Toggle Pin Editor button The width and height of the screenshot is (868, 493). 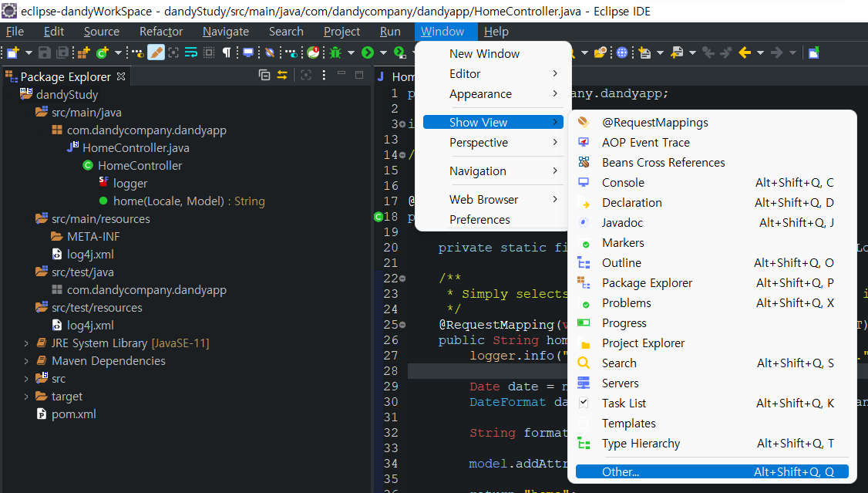[813, 52]
